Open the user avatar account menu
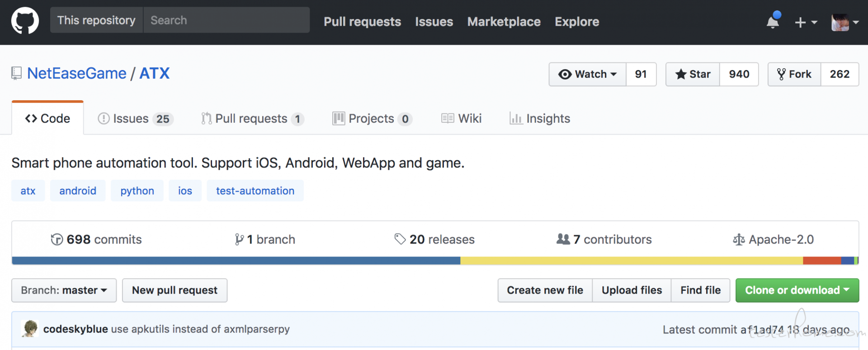The height and width of the screenshot is (350, 868). pyautogui.click(x=844, y=22)
